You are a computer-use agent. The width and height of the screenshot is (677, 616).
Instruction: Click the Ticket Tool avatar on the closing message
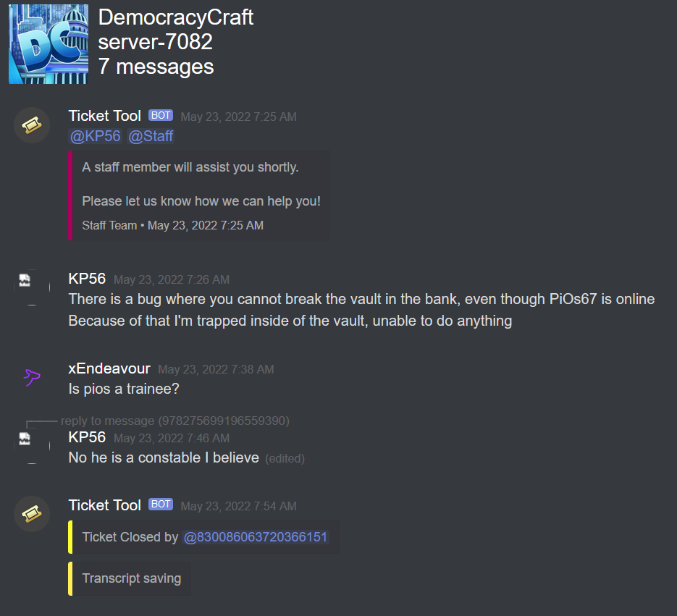[x=32, y=514]
